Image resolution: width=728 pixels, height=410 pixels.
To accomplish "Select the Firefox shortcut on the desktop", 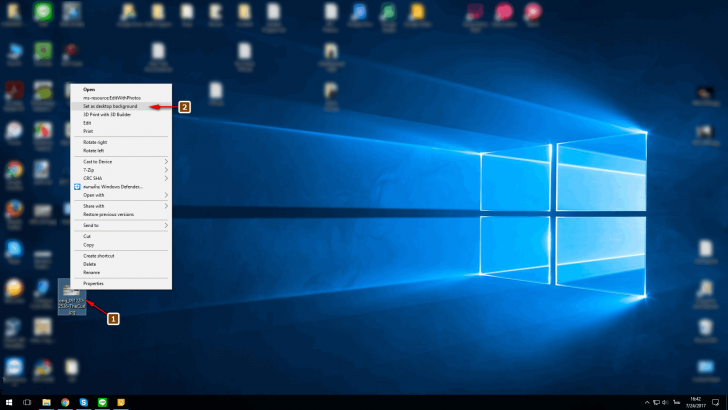I will pyautogui.click(x=14, y=215).
